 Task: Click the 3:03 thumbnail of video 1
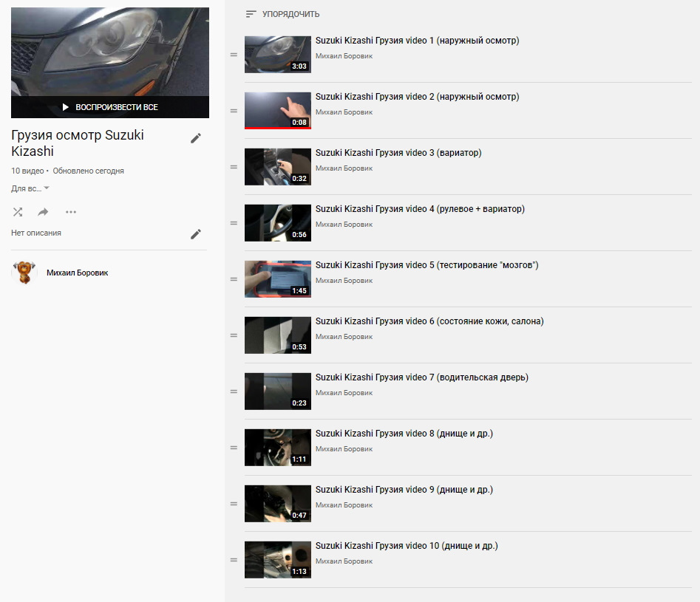coord(278,55)
